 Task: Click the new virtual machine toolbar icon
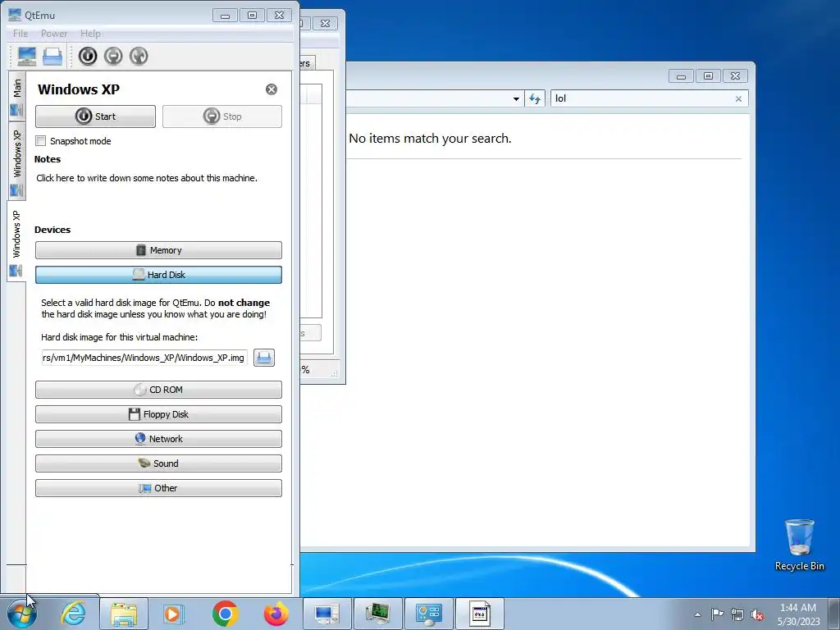[x=27, y=57]
